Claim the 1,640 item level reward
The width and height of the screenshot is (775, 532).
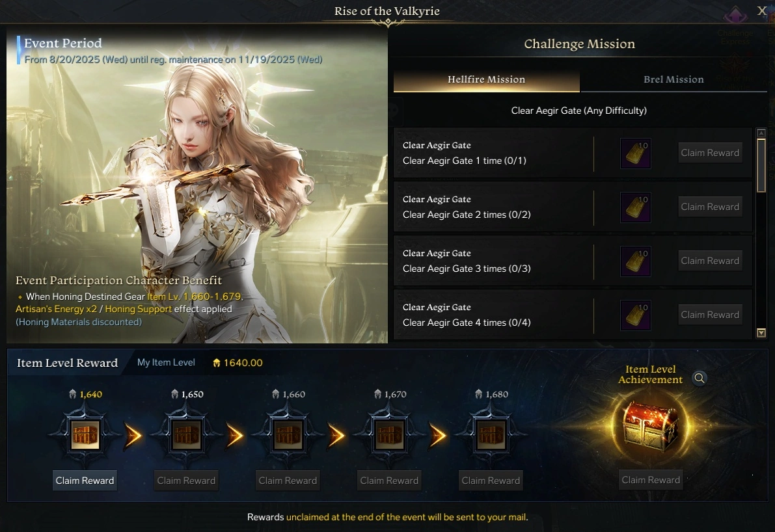tap(85, 481)
